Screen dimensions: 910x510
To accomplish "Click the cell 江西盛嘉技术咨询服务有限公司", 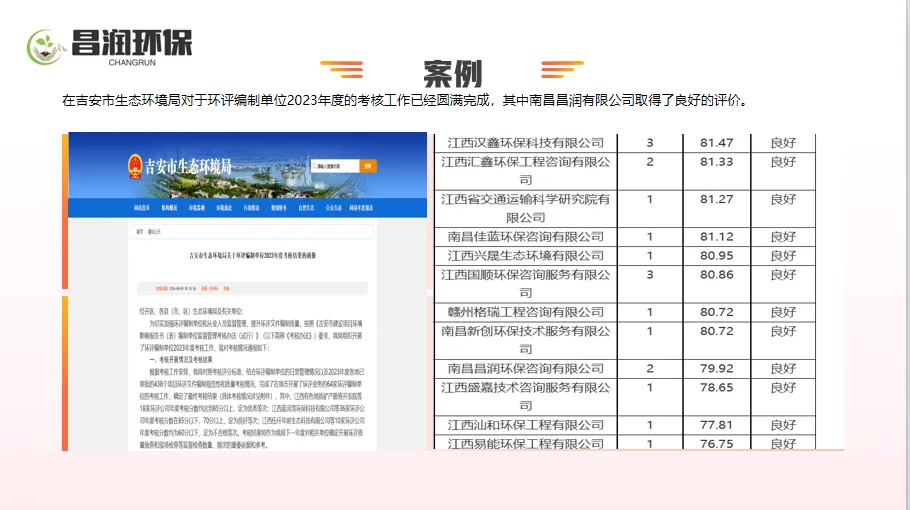I will click(526, 396).
